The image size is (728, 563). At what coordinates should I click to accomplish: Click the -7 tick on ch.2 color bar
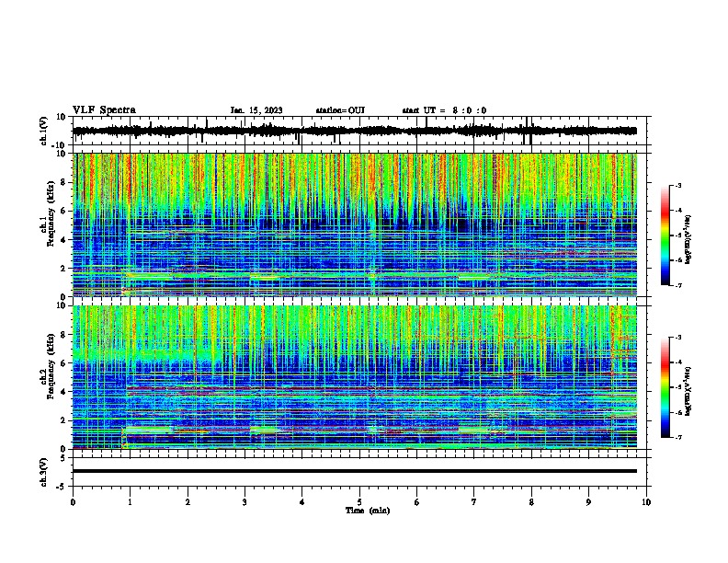[678, 438]
